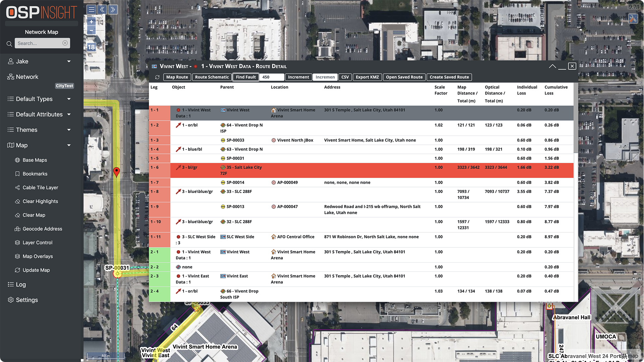The image size is (644, 362).
Task: Expand the Default Types dropdown arrow
Action: coord(69,99)
